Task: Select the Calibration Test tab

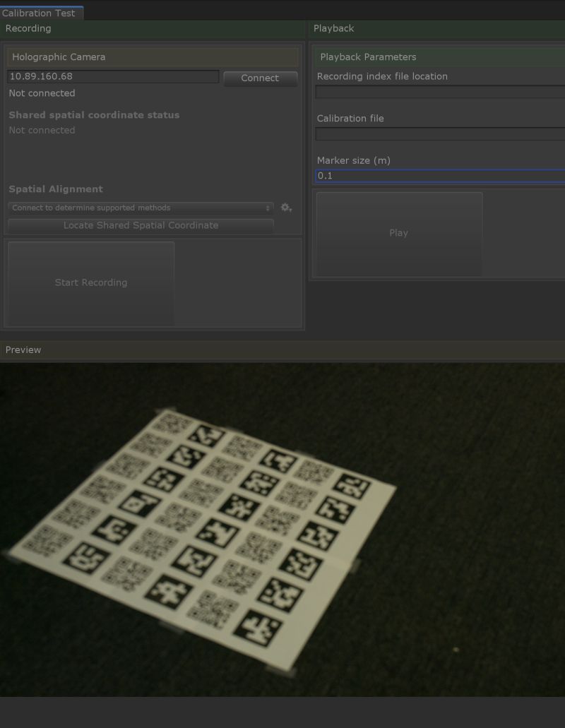Action: (x=39, y=13)
